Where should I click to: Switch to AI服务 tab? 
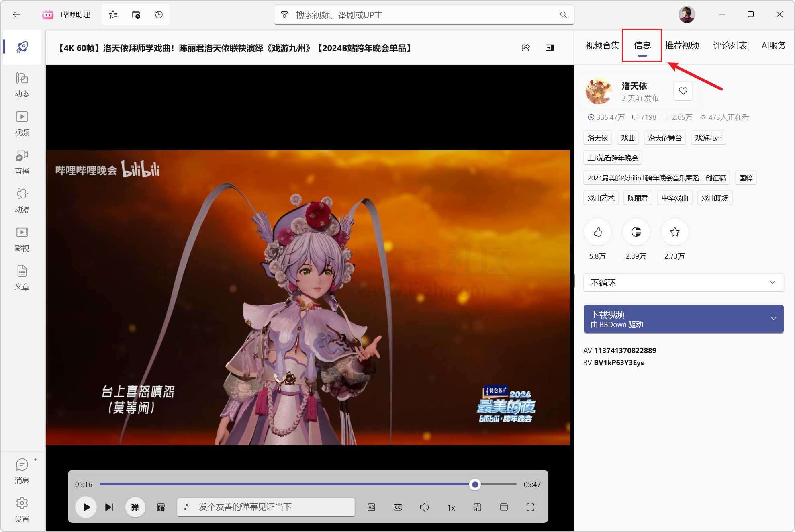coord(773,45)
